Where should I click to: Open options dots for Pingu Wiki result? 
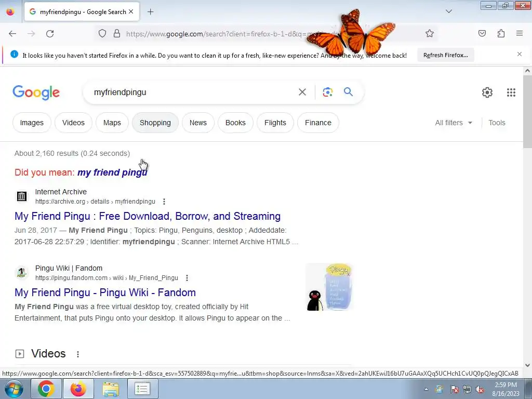pos(187,278)
